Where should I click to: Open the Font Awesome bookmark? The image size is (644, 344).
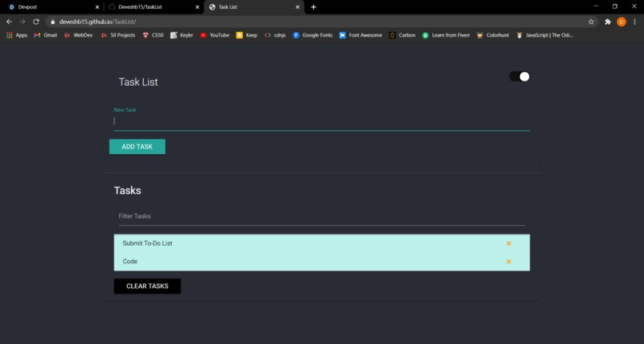(x=360, y=35)
